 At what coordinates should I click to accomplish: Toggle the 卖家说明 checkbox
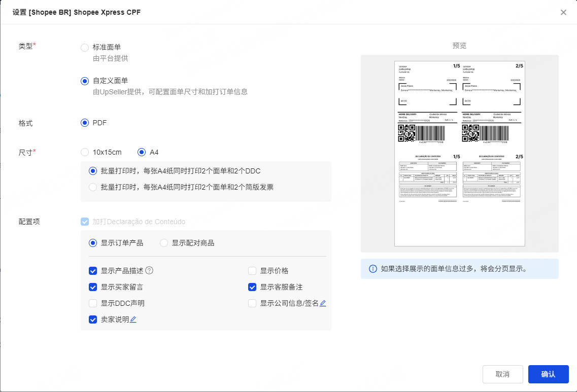[x=93, y=319]
